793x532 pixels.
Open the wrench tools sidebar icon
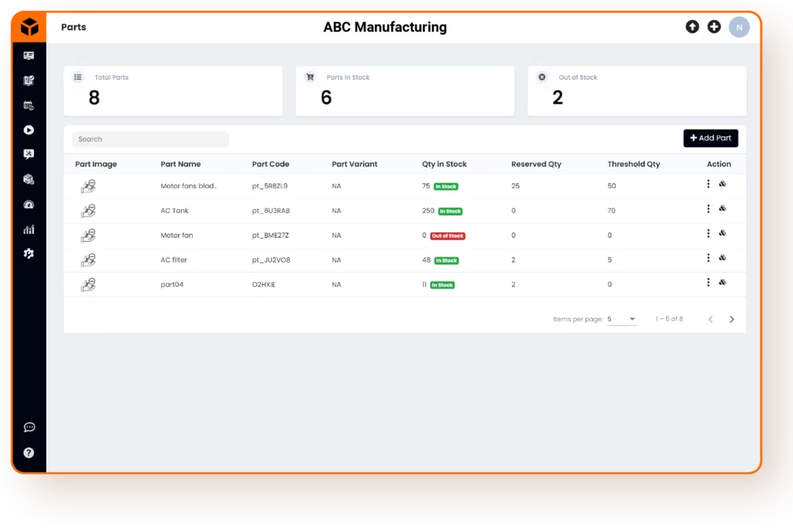pos(29,154)
